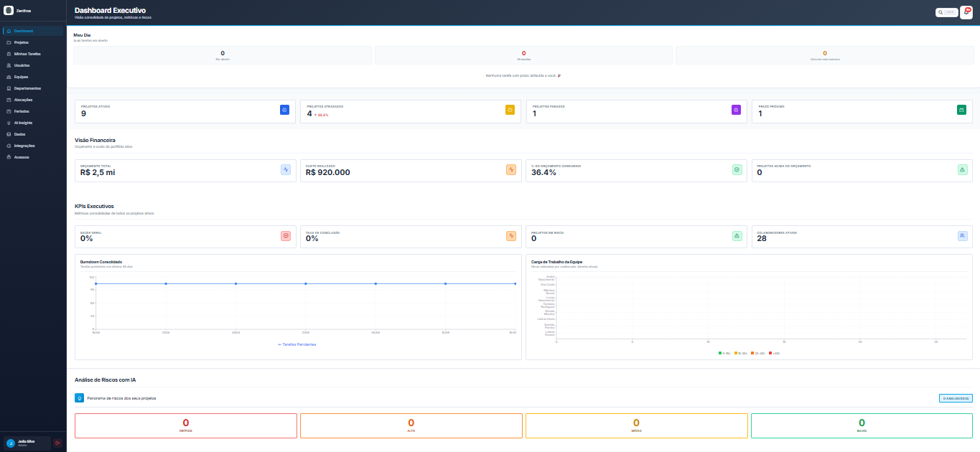
Task: Click the Alto risk card
Action: (x=411, y=425)
